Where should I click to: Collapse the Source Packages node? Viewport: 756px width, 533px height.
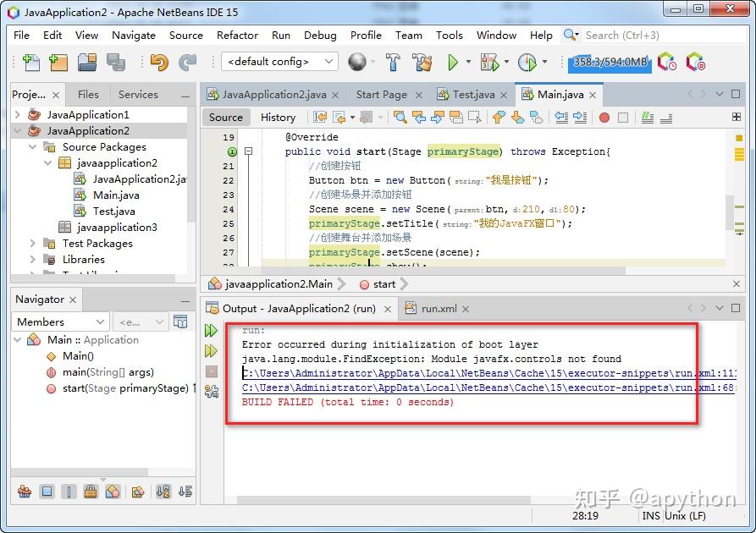tap(32, 146)
